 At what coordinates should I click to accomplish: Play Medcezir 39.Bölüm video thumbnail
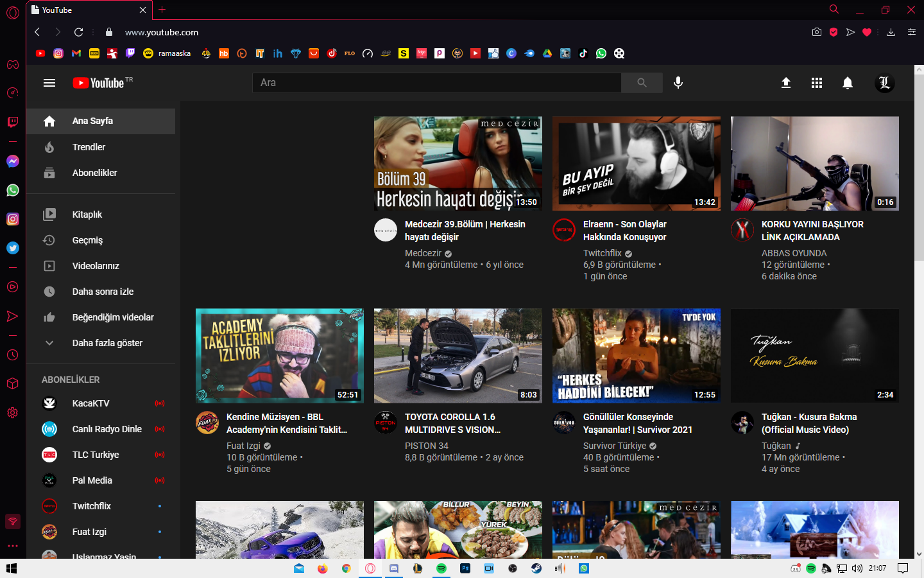coord(458,163)
